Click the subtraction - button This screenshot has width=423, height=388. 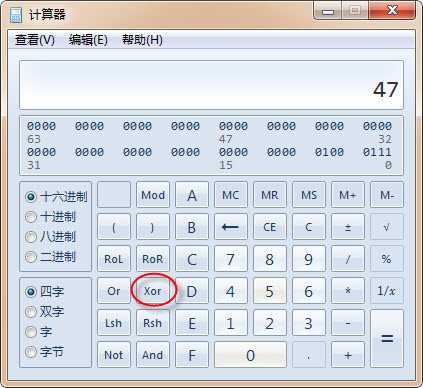[348, 323]
